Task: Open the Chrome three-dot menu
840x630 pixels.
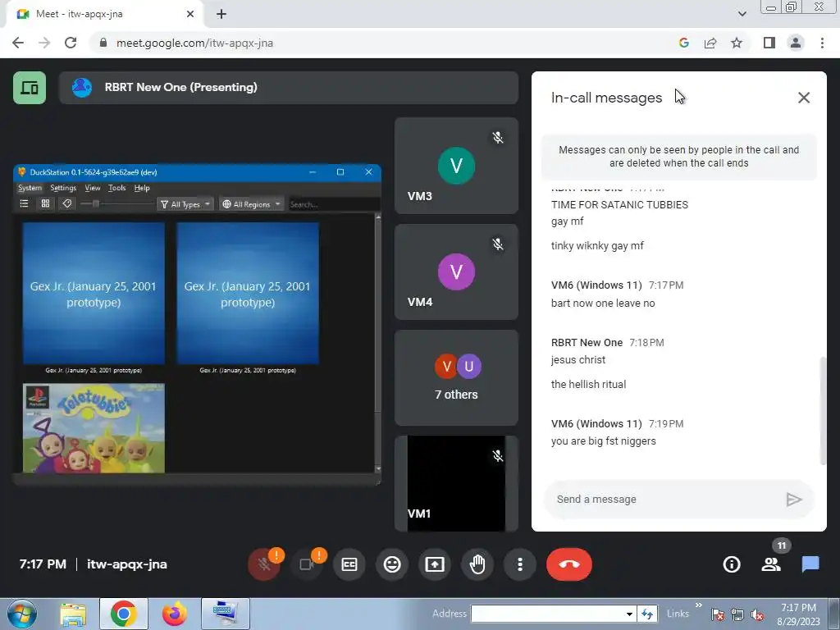Action: (x=822, y=43)
